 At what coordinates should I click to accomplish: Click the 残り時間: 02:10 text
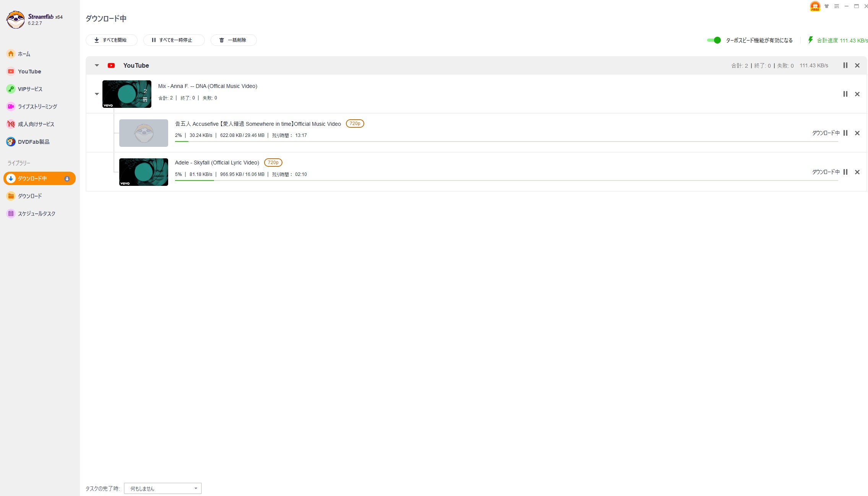point(289,174)
